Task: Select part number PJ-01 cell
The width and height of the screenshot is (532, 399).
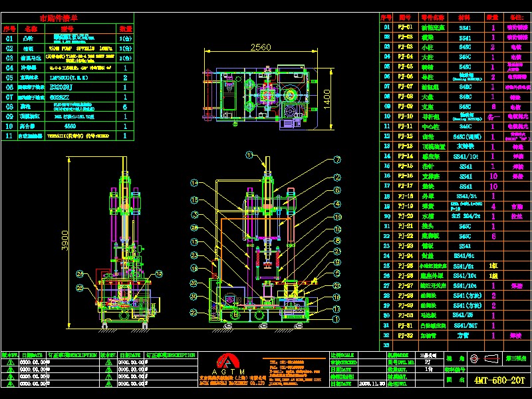Action: pyautogui.click(x=405, y=27)
